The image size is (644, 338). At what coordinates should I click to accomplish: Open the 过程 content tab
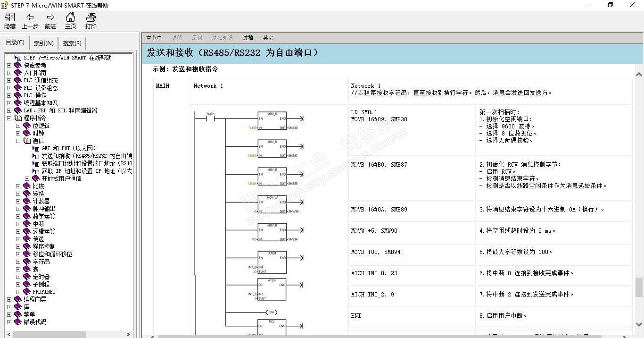248,38
